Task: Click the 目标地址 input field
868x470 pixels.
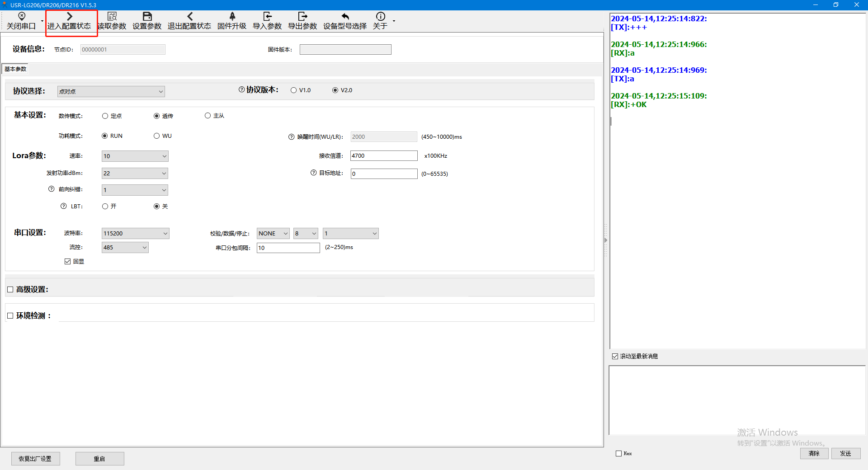Action: 384,174
